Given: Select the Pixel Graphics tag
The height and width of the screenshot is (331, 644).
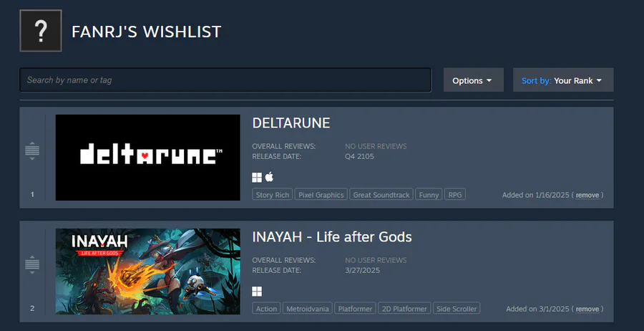Looking at the screenshot, I should pyautogui.click(x=321, y=194).
